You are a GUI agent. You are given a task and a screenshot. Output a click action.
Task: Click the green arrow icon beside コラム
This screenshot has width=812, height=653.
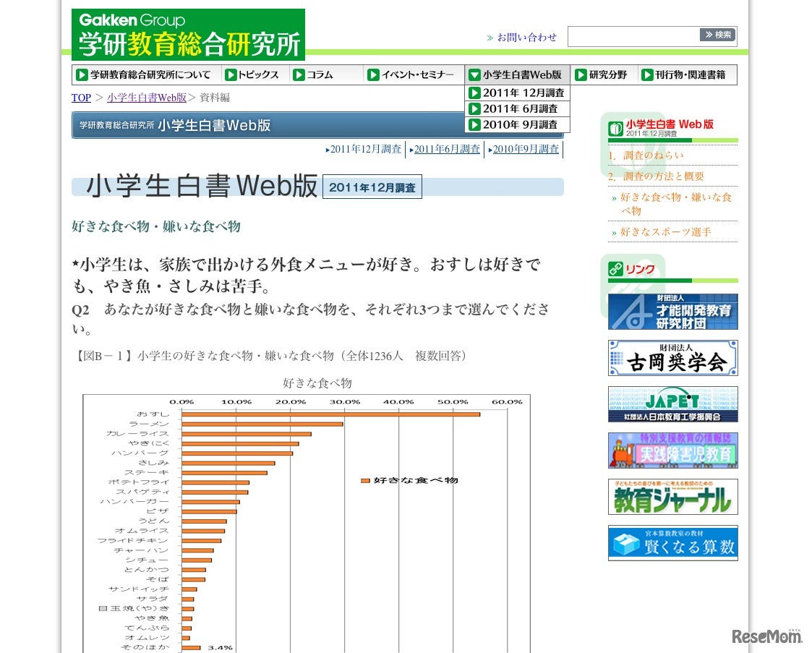point(299,75)
